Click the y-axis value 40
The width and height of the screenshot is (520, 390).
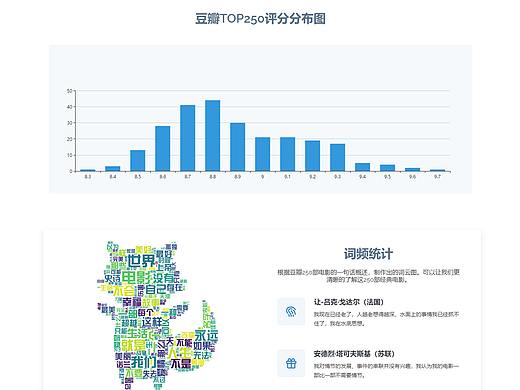69,107
